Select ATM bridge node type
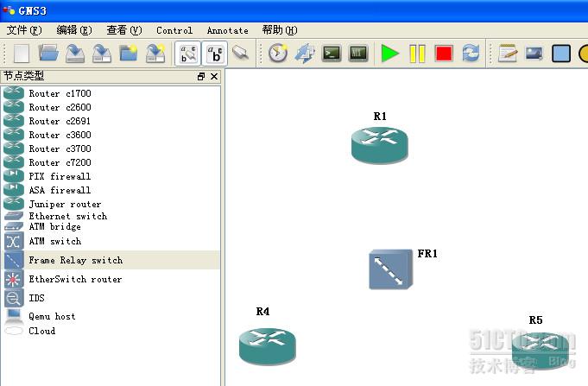Image resolution: width=588 pixels, height=386 pixels. pyautogui.click(x=111, y=226)
